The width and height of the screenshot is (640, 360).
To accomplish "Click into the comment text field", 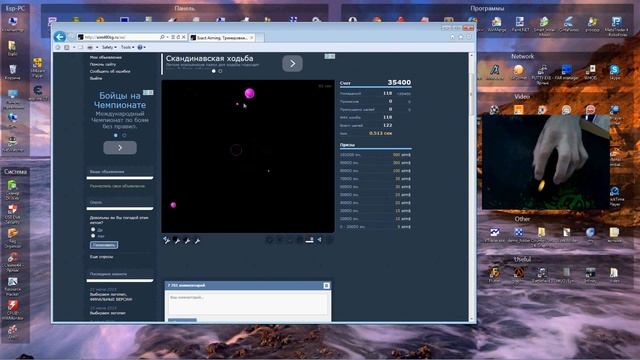I will pyautogui.click(x=248, y=304).
